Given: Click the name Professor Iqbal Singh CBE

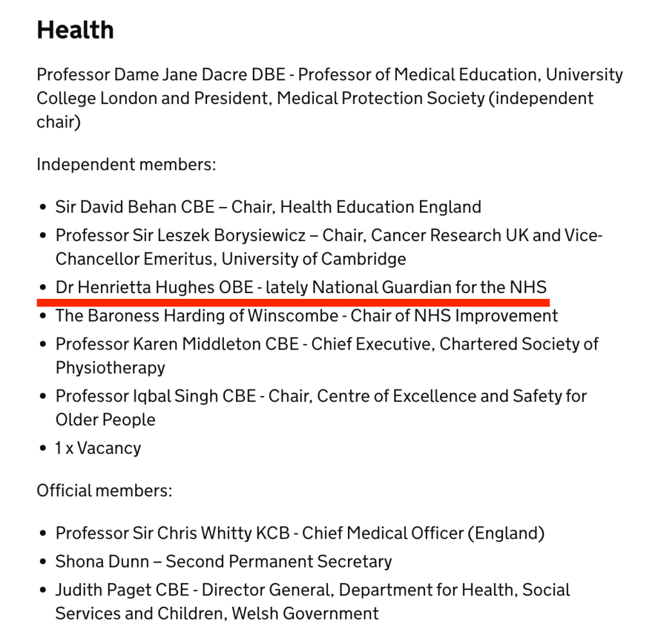Looking at the screenshot, I should click(x=156, y=396).
